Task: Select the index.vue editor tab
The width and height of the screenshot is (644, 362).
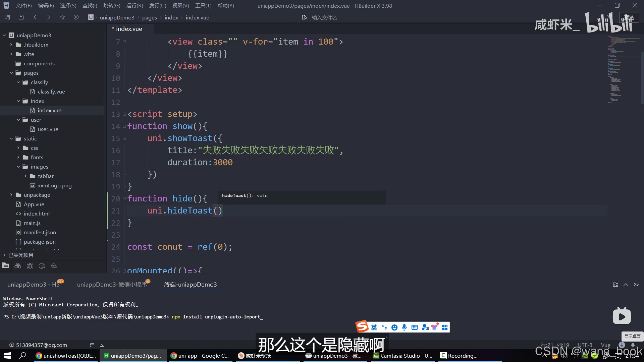Action: [129, 29]
